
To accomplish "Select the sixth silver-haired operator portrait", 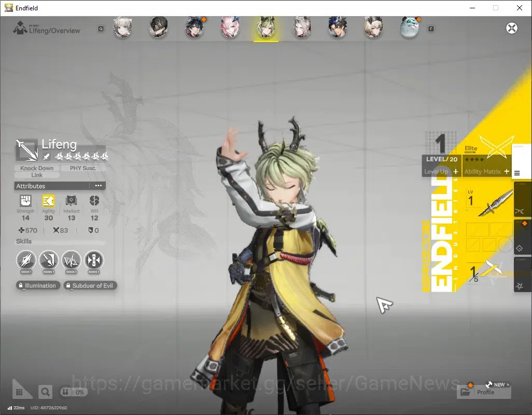I will (x=302, y=27).
